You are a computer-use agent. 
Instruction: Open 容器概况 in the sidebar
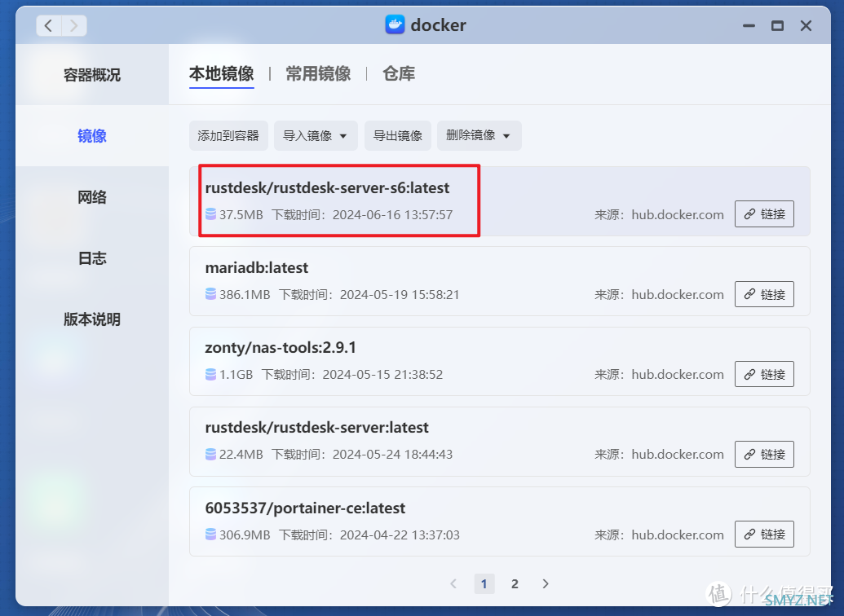92,75
